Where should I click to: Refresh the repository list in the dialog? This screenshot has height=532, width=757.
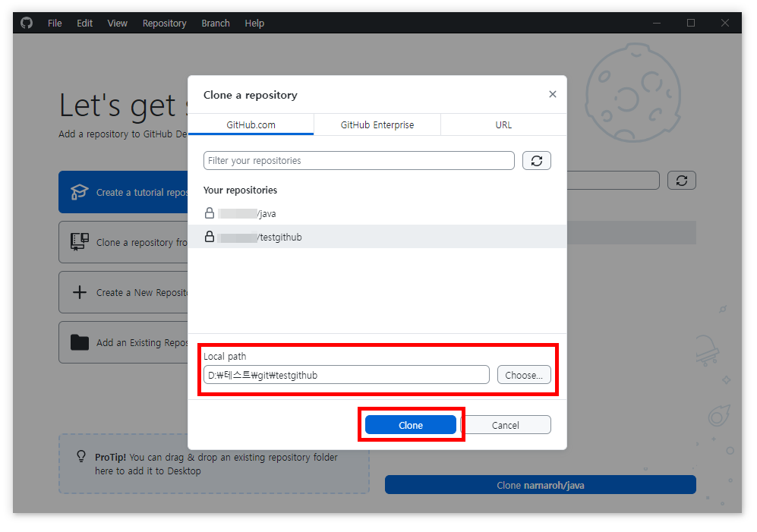click(536, 161)
